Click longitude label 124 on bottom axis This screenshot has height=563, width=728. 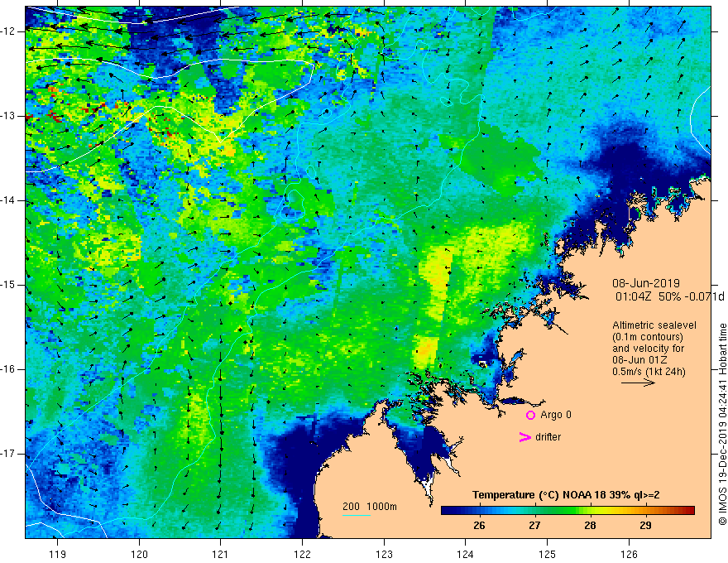point(466,554)
